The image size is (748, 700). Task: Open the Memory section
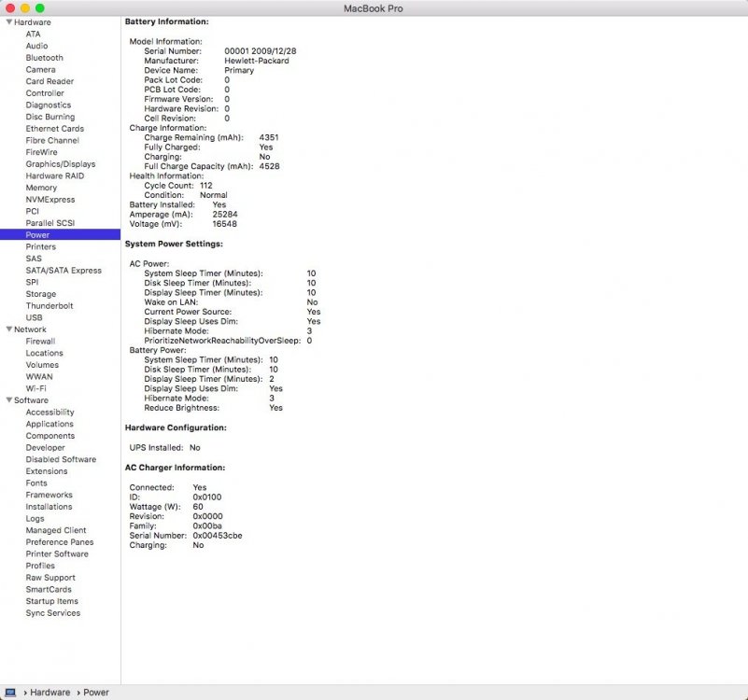click(41, 188)
